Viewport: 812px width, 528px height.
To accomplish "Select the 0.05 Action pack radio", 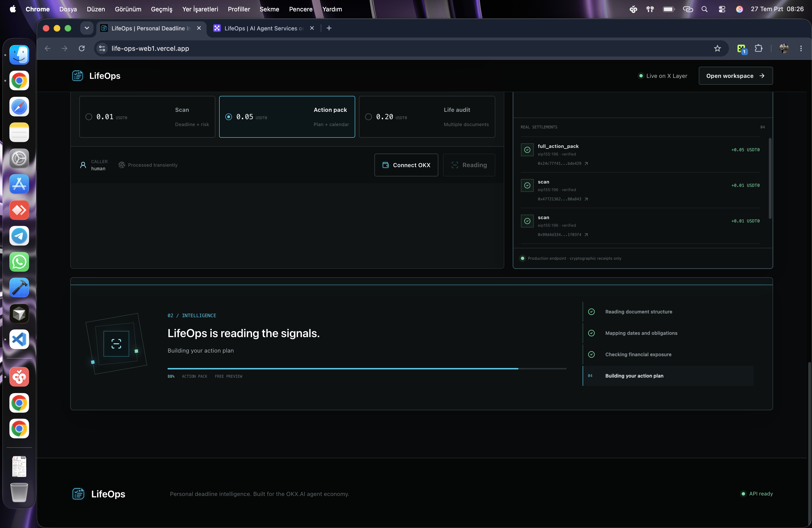I will tap(229, 117).
